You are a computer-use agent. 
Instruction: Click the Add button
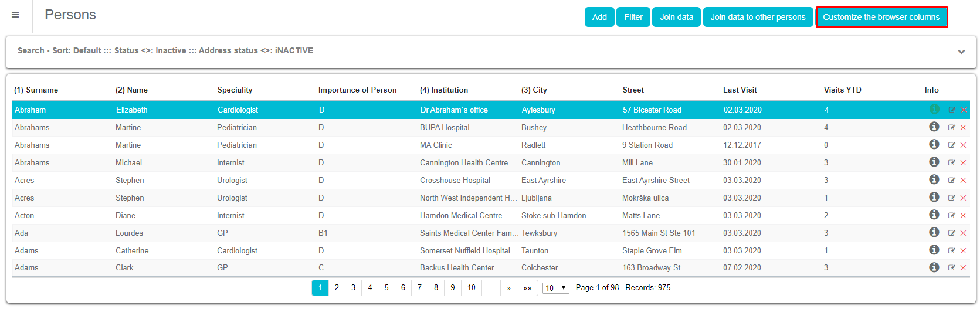coord(599,17)
